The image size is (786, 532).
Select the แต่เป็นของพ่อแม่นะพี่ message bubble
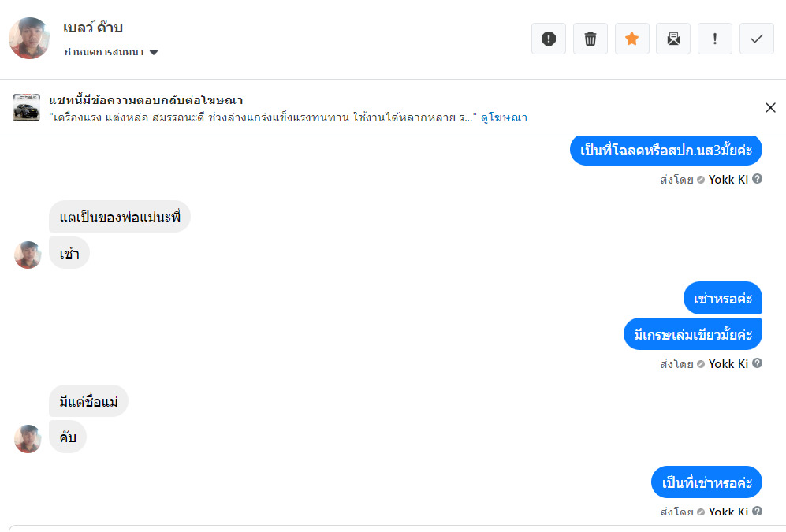pos(120,217)
